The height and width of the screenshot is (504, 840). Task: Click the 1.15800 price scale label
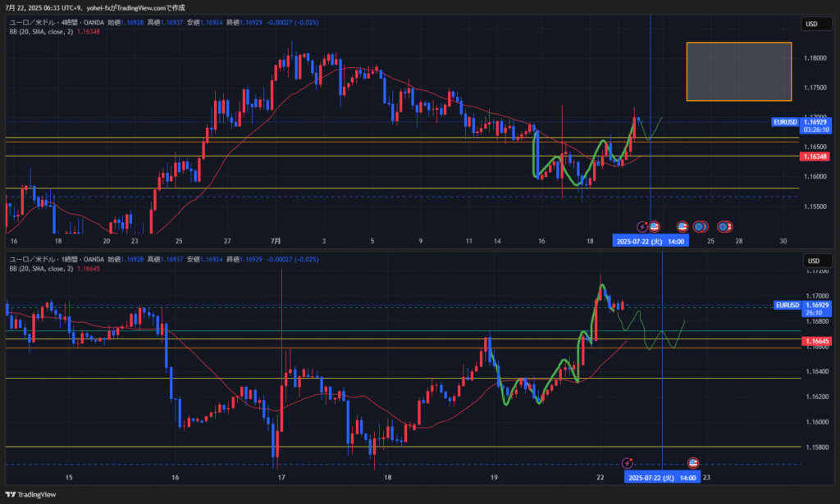pyautogui.click(x=817, y=447)
